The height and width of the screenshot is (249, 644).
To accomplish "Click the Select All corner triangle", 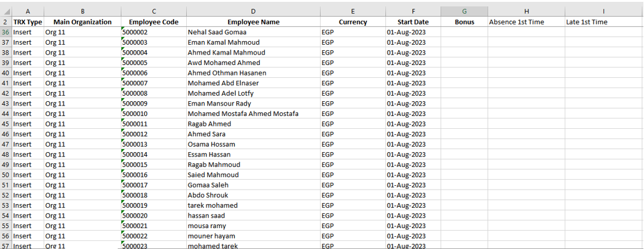I will (x=6, y=11).
